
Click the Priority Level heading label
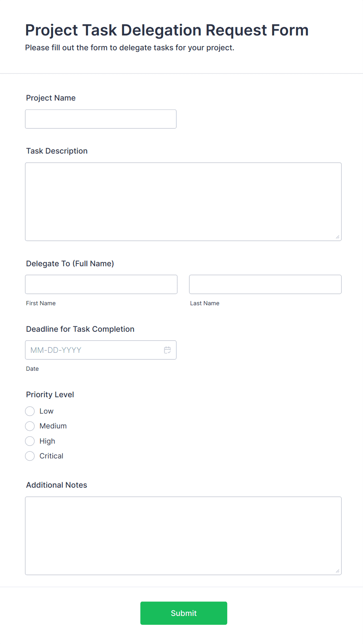[50, 395]
